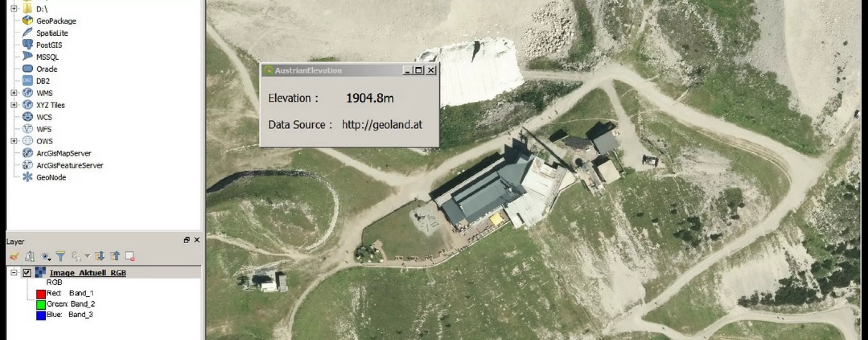Expand the WMS node
Viewport: 868px width, 340px height.
(x=14, y=93)
